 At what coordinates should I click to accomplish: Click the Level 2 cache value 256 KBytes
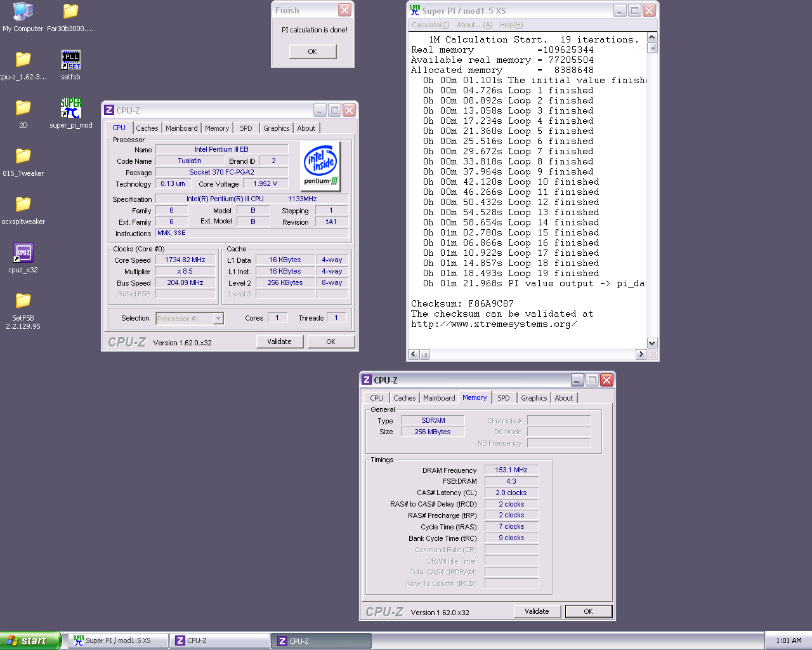285,282
